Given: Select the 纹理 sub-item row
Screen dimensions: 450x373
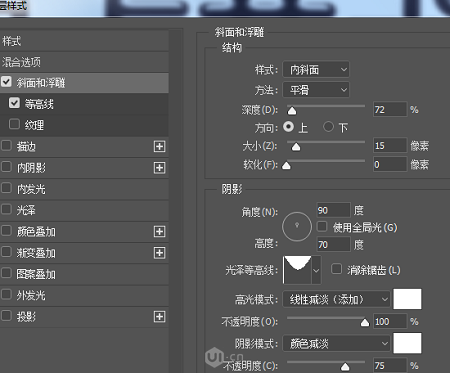Looking at the screenshot, I should coord(84,125).
